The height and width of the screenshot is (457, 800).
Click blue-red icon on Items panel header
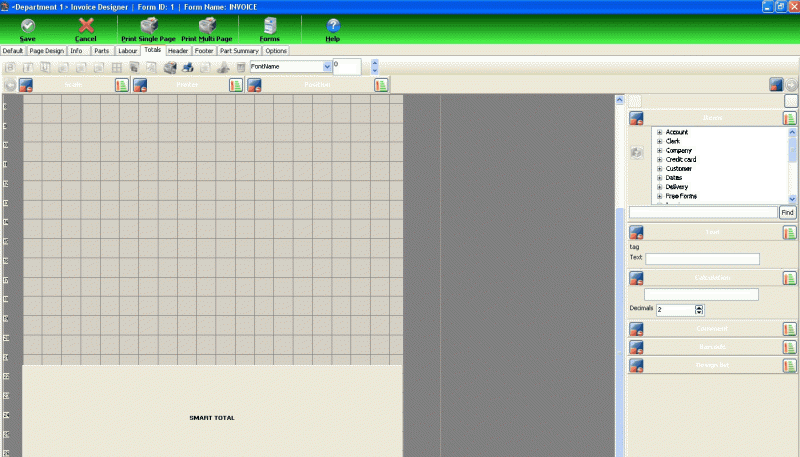point(636,118)
